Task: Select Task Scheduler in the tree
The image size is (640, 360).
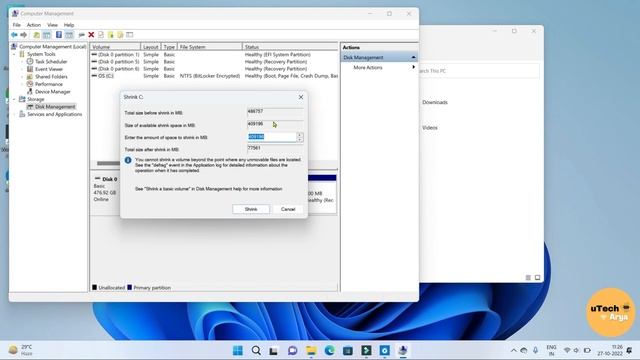Action: (x=51, y=62)
